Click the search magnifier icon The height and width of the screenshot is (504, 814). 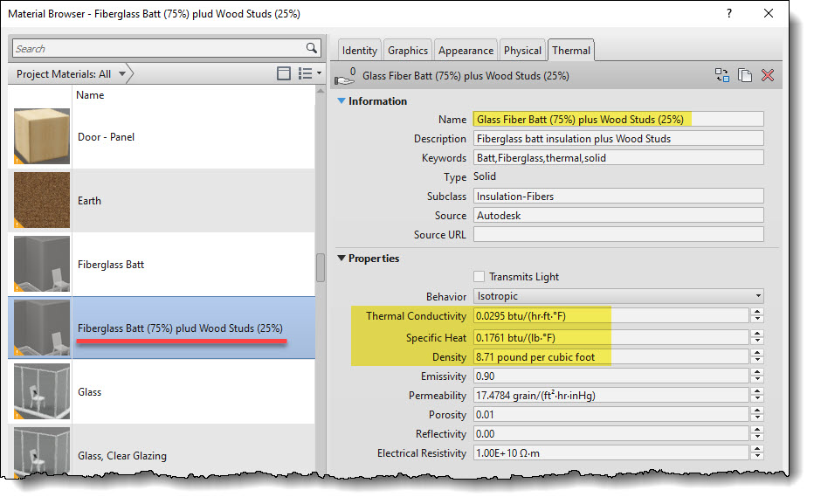tap(310, 48)
